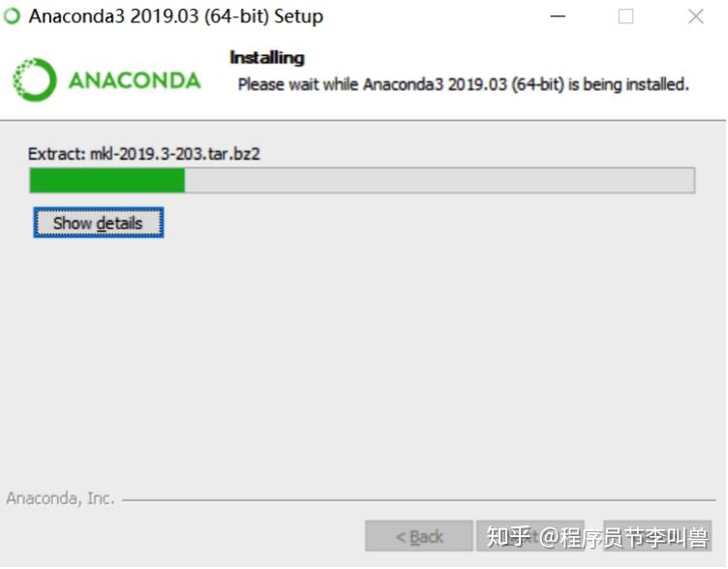
Task: Click the disabled maximize box icon
Action: (625, 16)
